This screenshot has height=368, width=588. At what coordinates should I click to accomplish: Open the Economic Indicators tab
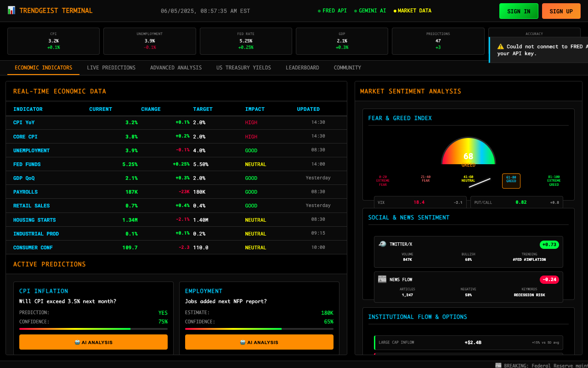[x=44, y=68]
